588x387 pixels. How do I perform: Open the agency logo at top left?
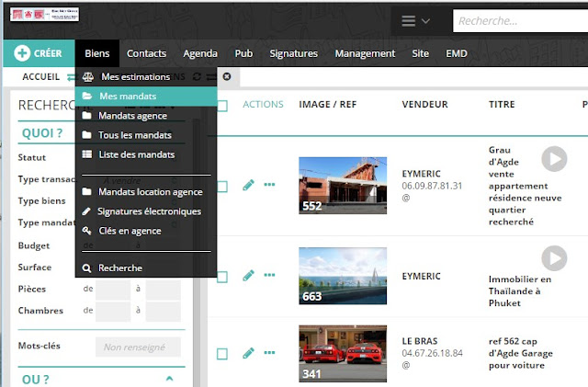point(45,15)
